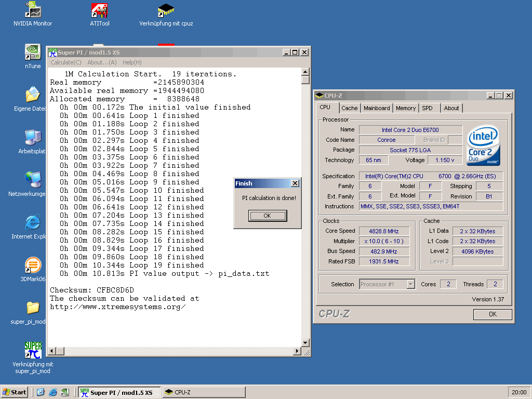The height and width of the screenshot is (399, 532).
Task: Click the Intel Core 2 Duo logo
Action: point(483,146)
